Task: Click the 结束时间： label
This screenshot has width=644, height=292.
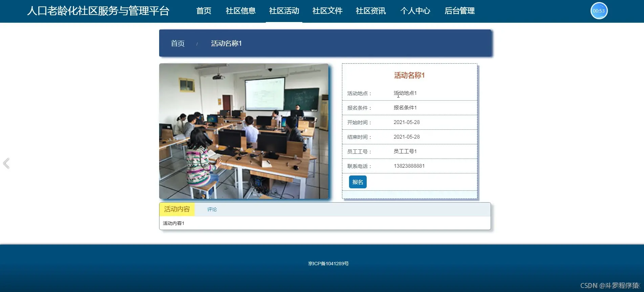Action: [x=359, y=137]
